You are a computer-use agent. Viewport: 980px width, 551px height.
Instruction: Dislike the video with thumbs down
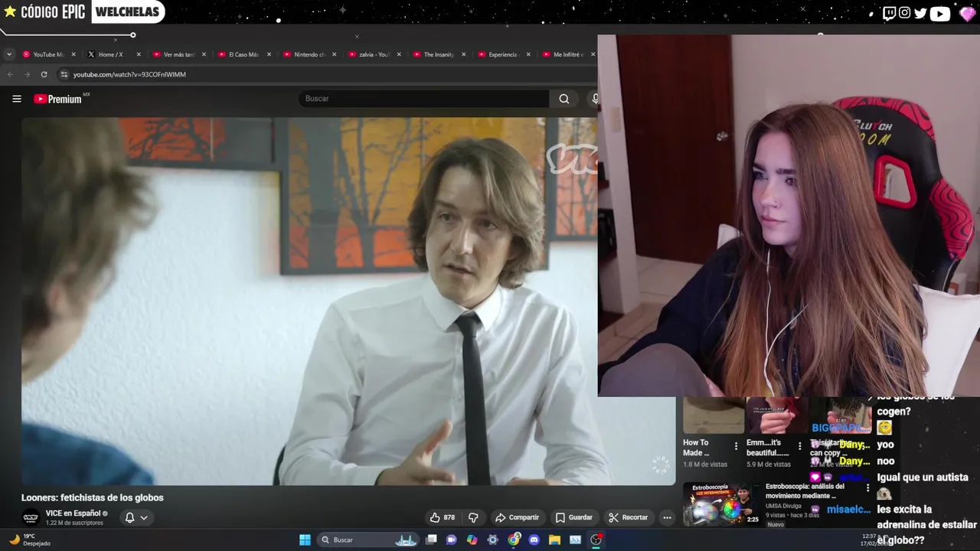click(x=473, y=517)
